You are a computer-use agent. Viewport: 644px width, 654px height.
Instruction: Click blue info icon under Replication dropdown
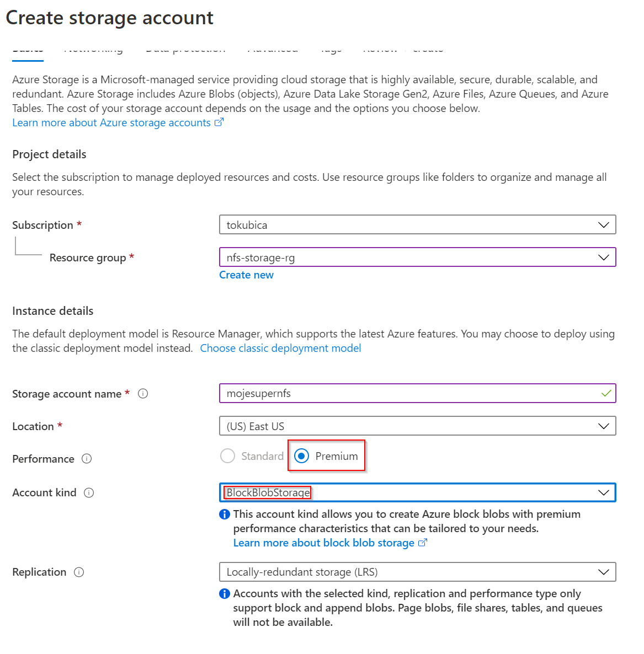click(225, 594)
